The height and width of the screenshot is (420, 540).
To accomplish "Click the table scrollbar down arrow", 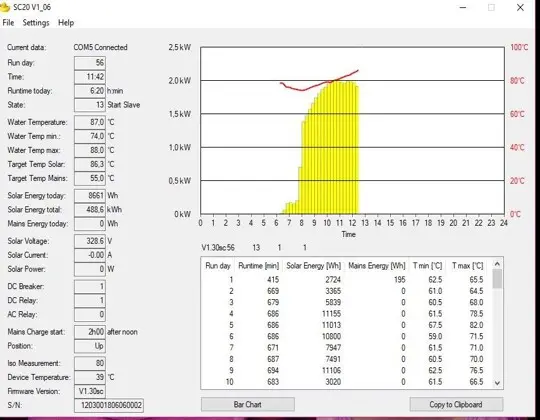I will 497,382.
